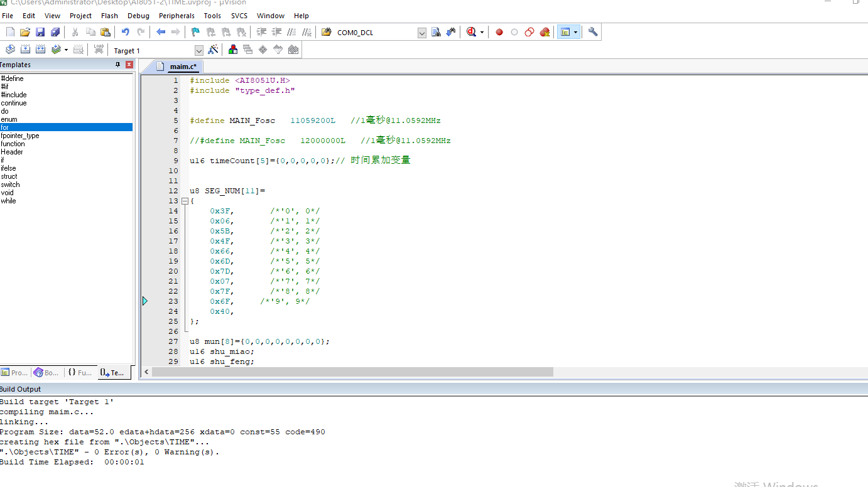Open the batch build dropdown arrow
This screenshot has height=487, width=868.
click(66, 50)
